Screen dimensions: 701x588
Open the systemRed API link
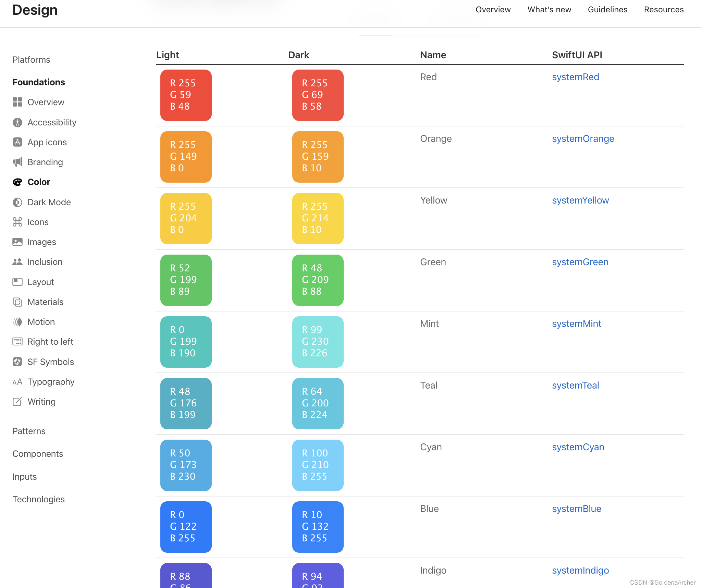pyautogui.click(x=576, y=77)
